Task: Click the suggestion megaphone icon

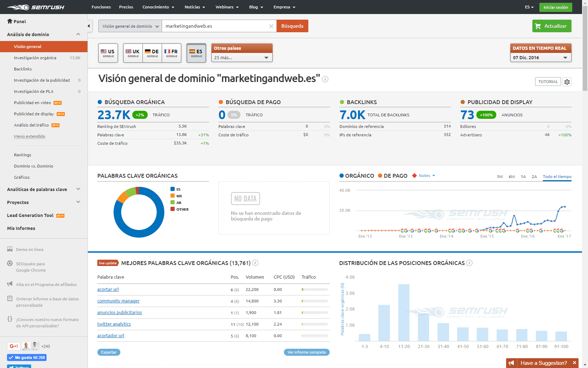Action: click(511, 363)
